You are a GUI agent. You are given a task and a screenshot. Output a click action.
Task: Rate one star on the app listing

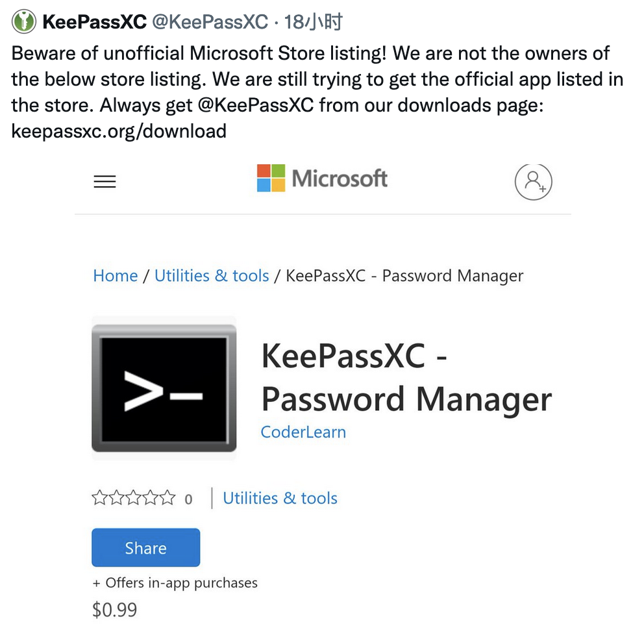pos(99,498)
